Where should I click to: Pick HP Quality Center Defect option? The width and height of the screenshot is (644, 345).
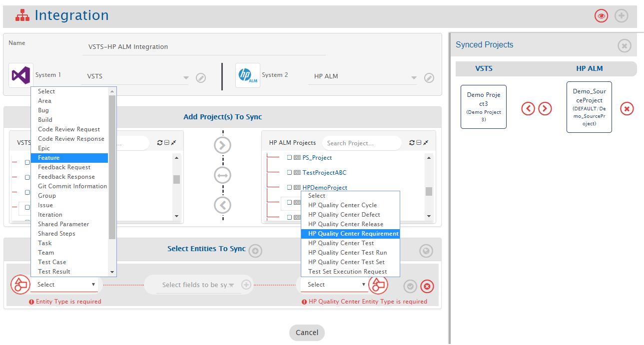344,215
